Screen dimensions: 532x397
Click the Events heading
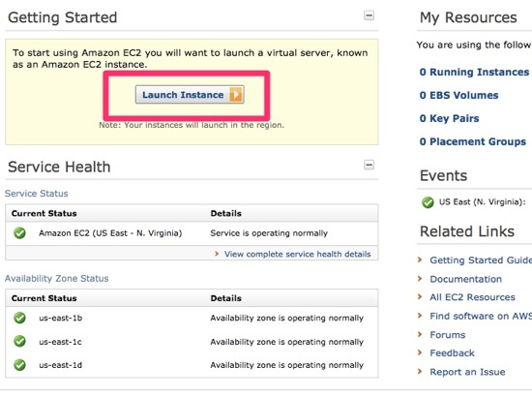pos(443,175)
